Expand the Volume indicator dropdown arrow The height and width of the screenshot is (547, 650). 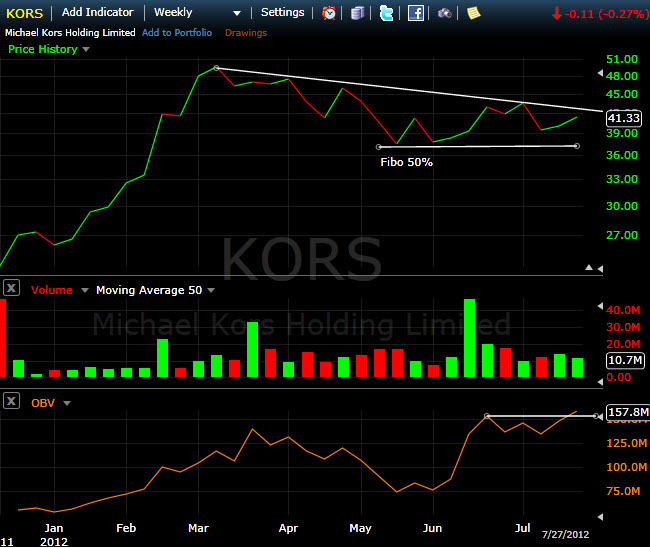coord(85,290)
